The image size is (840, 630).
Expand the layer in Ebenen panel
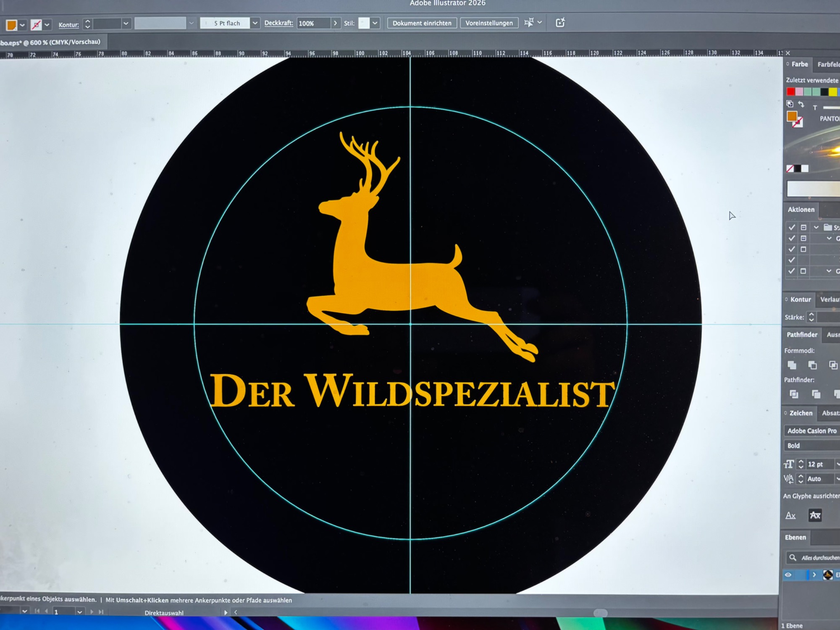pos(814,575)
